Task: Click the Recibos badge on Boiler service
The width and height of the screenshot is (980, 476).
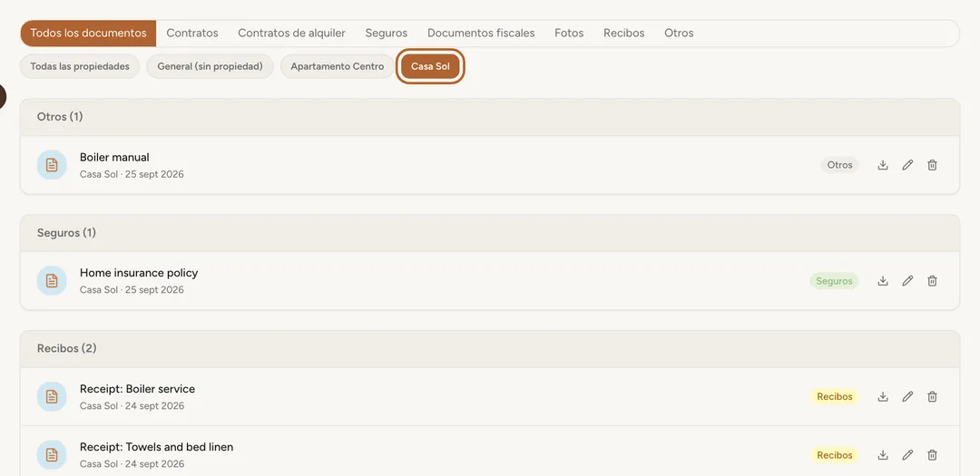Action: pyautogui.click(x=835, y=397)
